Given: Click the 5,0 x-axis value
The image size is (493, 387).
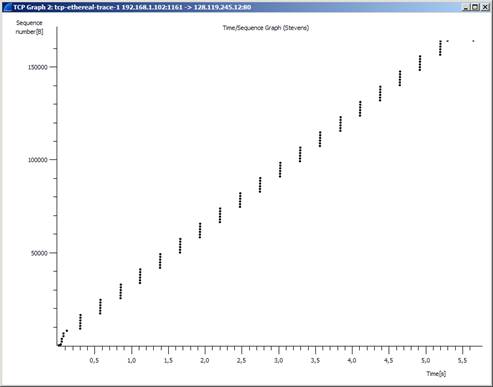Looking at the screenshot, I should pos(426,361).
